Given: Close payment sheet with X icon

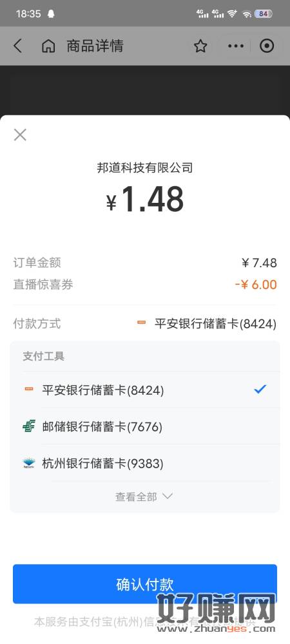Looking at the screenshot, I should coord(20,135).
